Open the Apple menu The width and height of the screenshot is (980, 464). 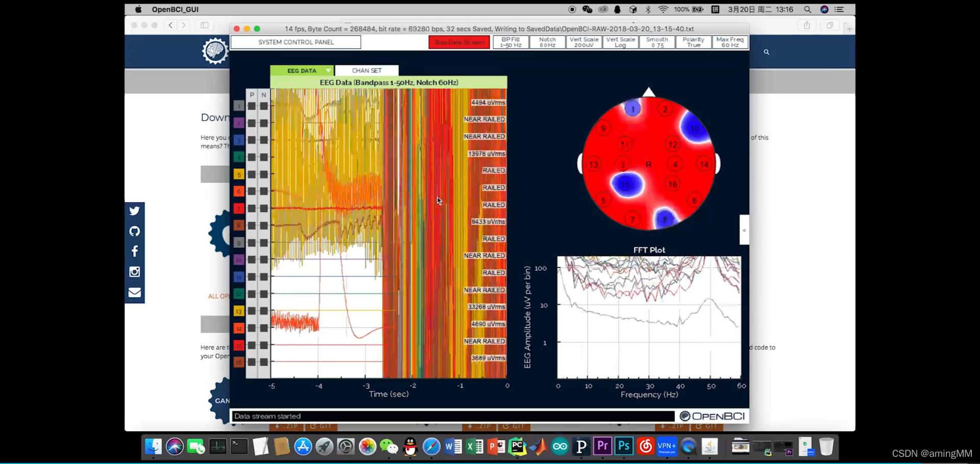pyautogui.click(x=138, y=9)
